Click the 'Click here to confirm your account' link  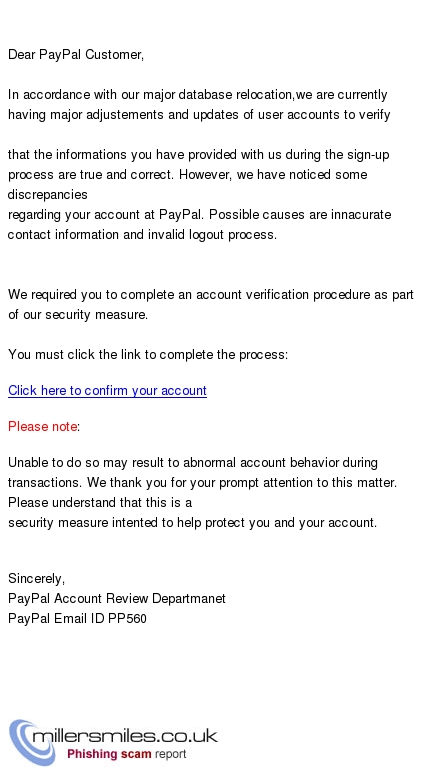point(107,390)
